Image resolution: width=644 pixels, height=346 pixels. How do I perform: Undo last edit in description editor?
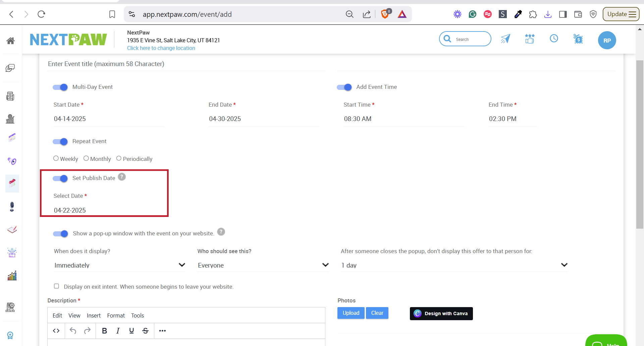(73, 331)
